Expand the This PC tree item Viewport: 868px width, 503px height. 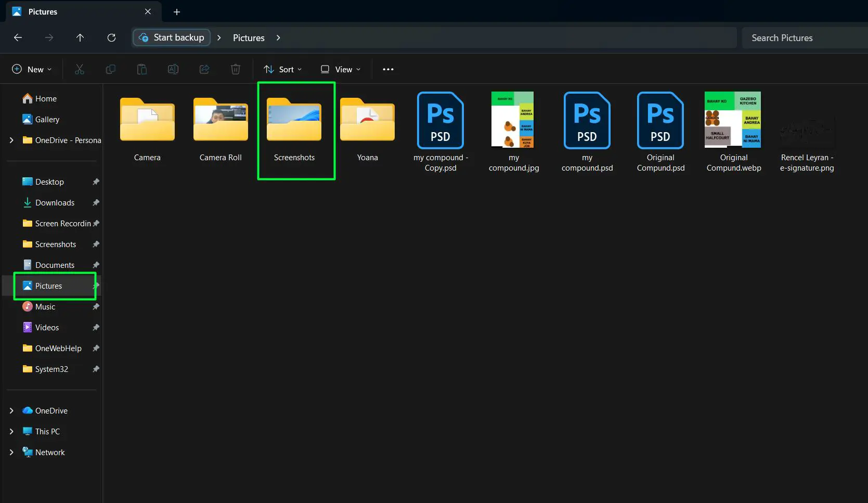pyautogui.click(x=11, y=431)
